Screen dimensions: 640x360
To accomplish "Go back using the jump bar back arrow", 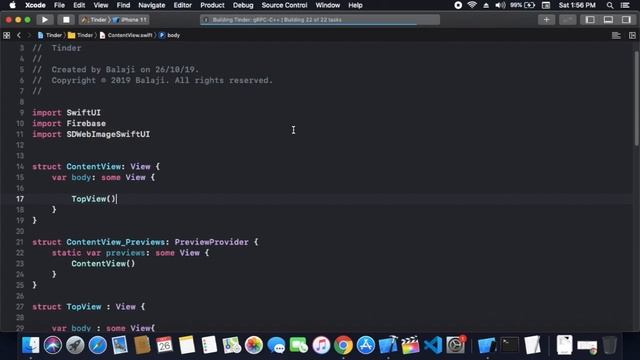I will coord(19,36).
